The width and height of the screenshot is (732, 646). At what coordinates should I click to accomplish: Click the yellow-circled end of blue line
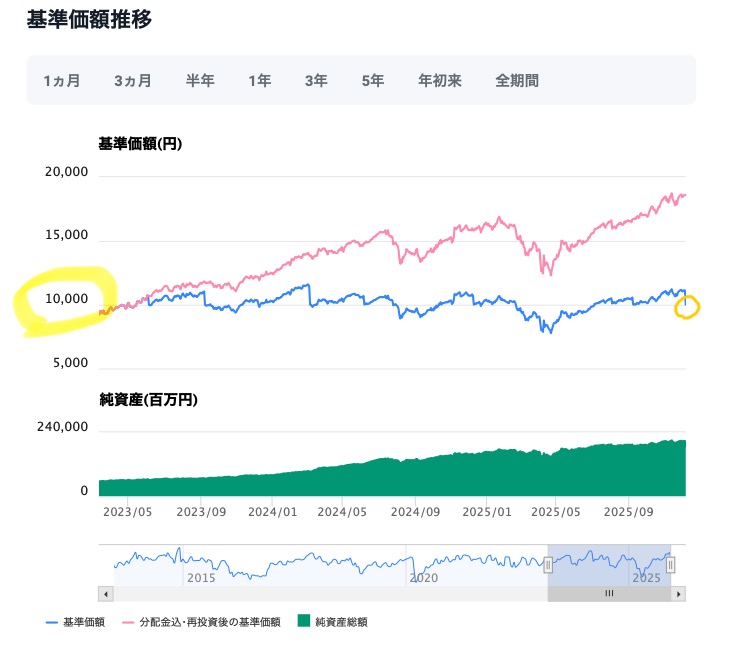[x=686, y=306]
